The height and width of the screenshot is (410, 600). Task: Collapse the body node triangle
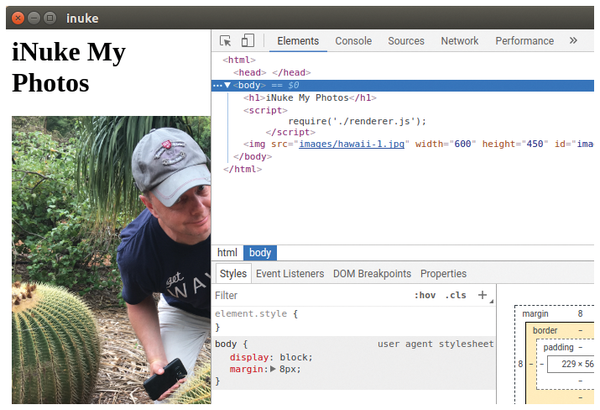227,85
